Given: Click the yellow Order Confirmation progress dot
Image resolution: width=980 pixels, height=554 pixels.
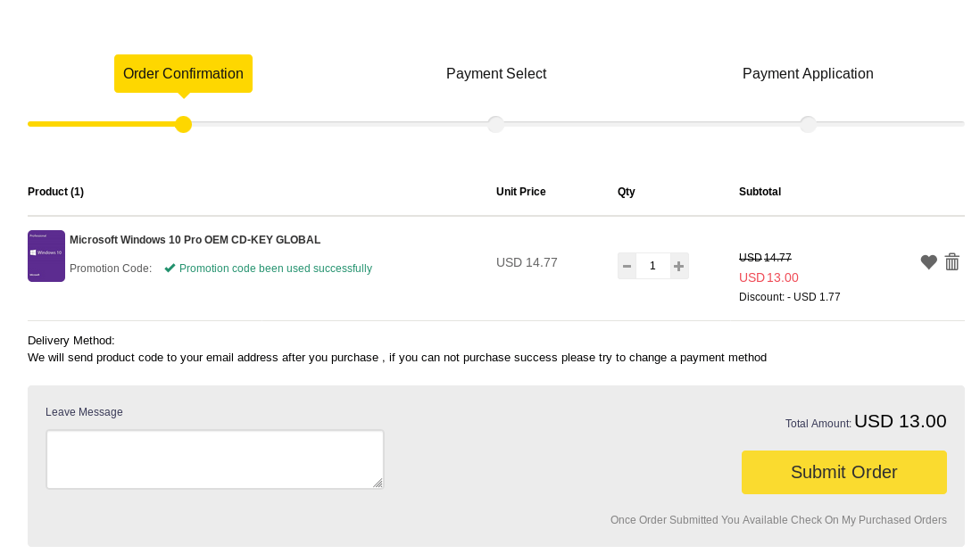Looking at the screenshot, I should pos(183,124).
